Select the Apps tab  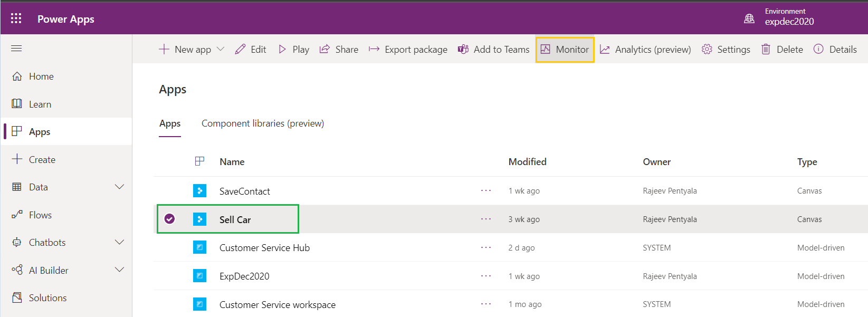pyautogui.click(x=170, y=123)
